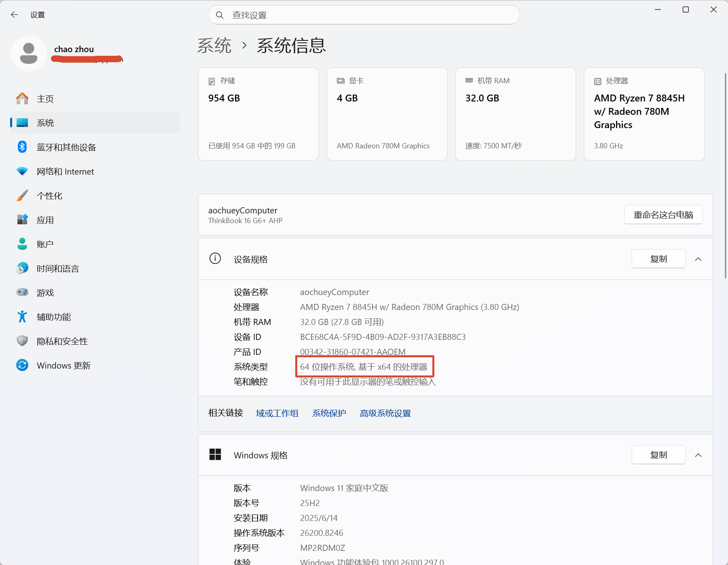Click the graphics card icon in card
The image size is (728, 565).
pyautogui.click(x=341, y=81)
